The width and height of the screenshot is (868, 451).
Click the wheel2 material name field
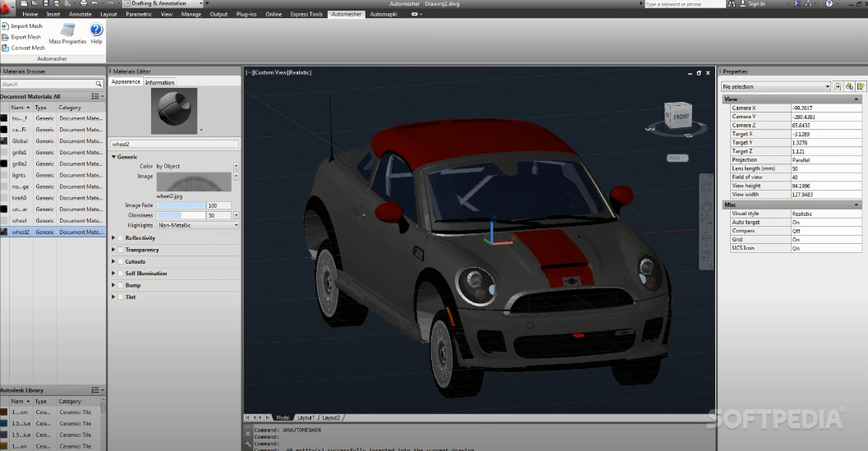(x=174, y=144)
